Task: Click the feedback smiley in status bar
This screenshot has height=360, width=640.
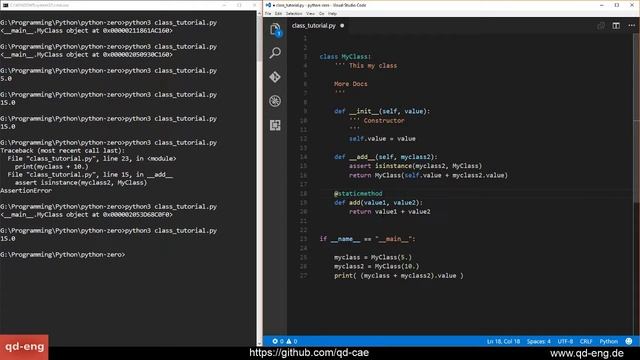Action: (629, 341)
